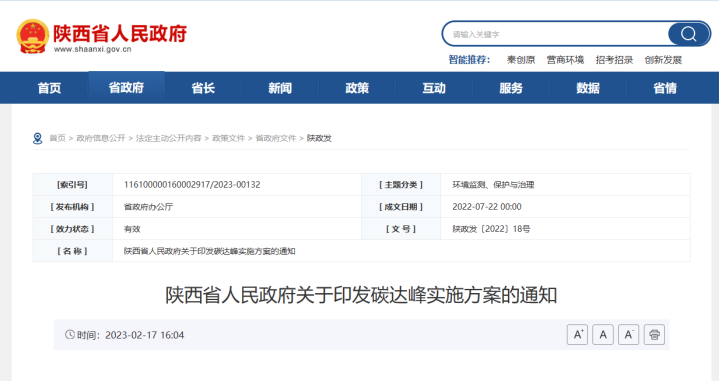Select the 省政府办公厅 issuing agency value

pyautogui.click(x=149, y=207)
